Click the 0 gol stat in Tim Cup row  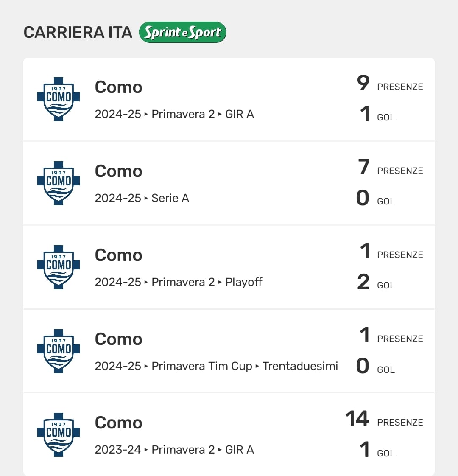363,367
